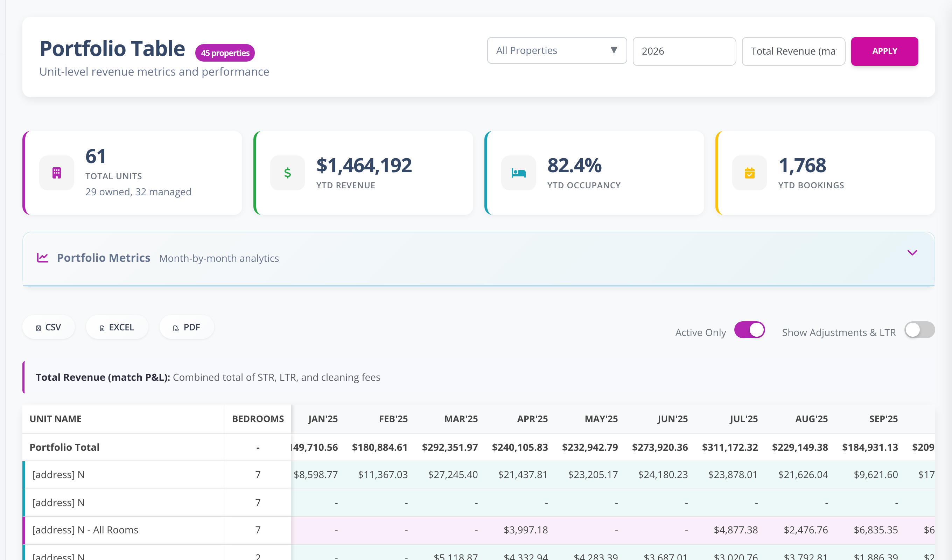Click the bed icon on YTD Occupancy card
Viewport: 952px width, 560px height.
pyautogui.click(x=518, y=173)
